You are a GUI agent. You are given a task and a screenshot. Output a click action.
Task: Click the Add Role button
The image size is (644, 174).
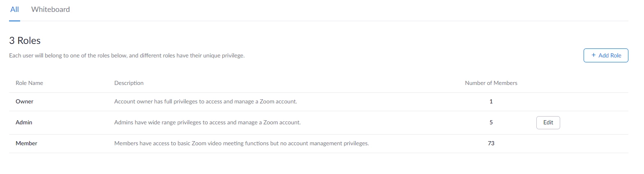(x=606, y=55)
